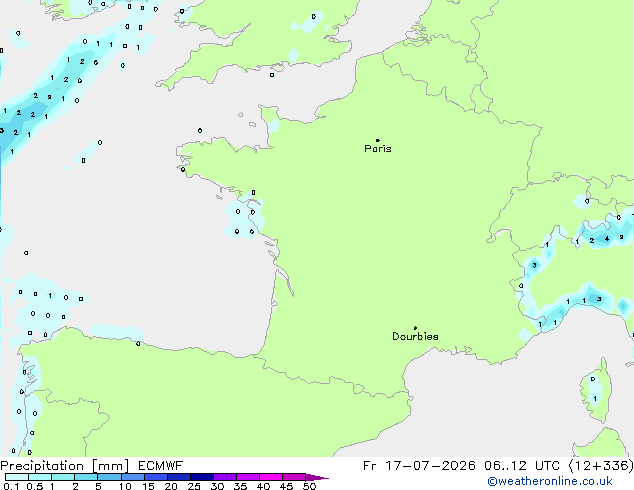
Task: Click the legend label '15'
Action: pos(148,486)
